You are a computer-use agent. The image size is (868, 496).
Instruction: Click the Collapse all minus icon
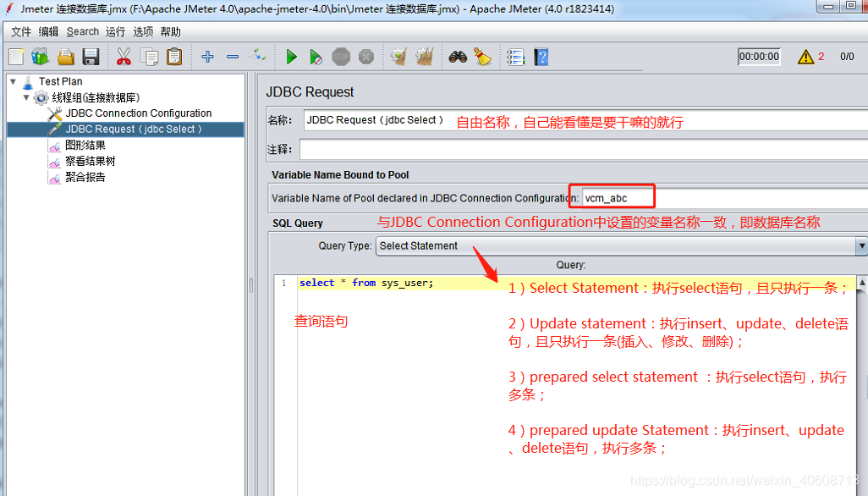point(233,57)
